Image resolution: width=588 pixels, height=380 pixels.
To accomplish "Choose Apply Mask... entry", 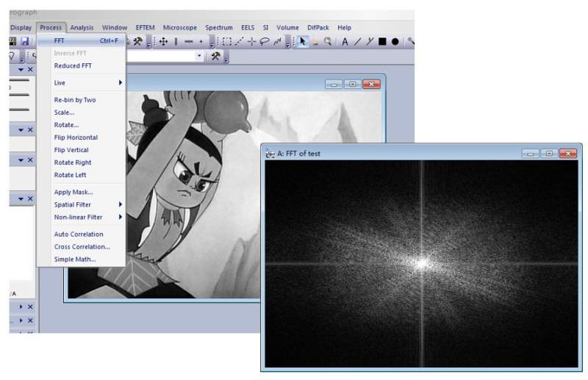I will [x=82, y=192].
